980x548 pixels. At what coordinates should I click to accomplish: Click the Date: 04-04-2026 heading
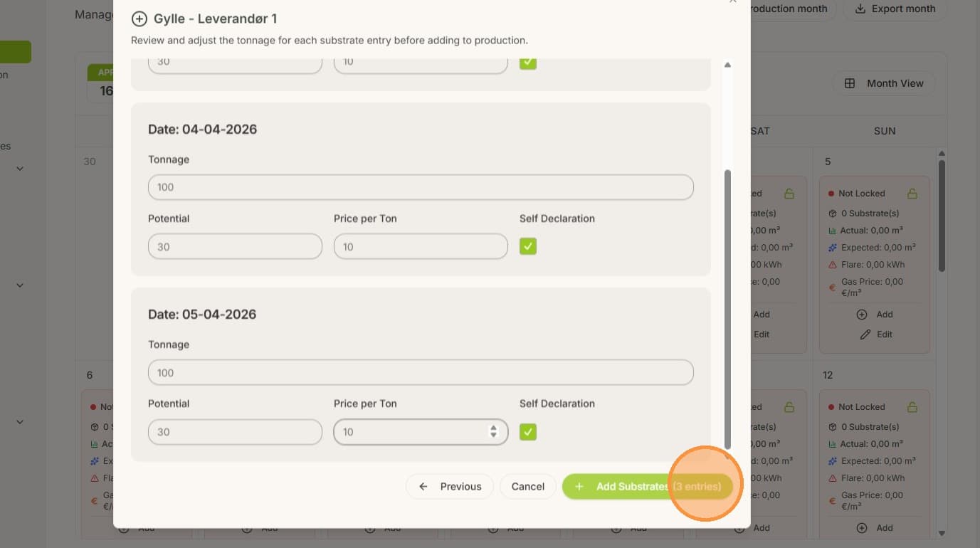tap(203, 130)
